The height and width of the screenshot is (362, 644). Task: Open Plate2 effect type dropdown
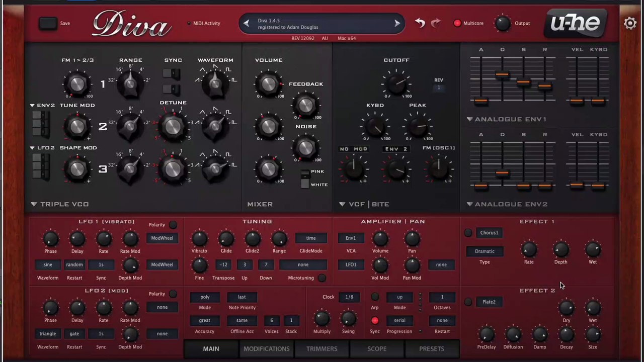489,302
